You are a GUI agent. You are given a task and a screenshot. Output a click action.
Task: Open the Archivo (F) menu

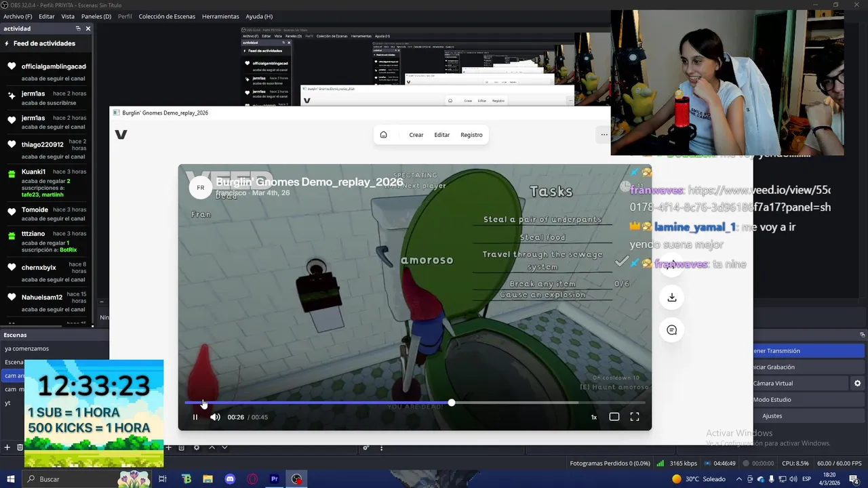[18, 16]
